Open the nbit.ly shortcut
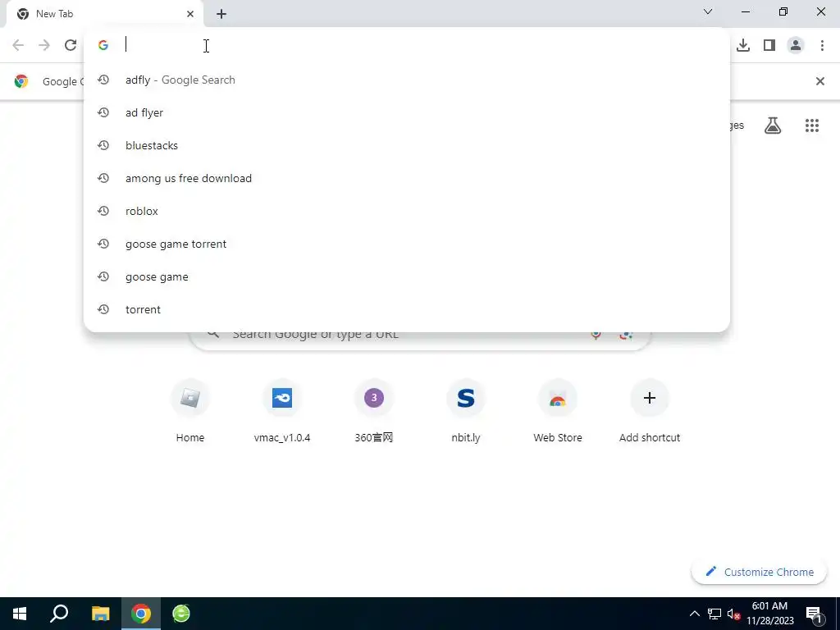840x630 pixels. click(x=466, y=413)
